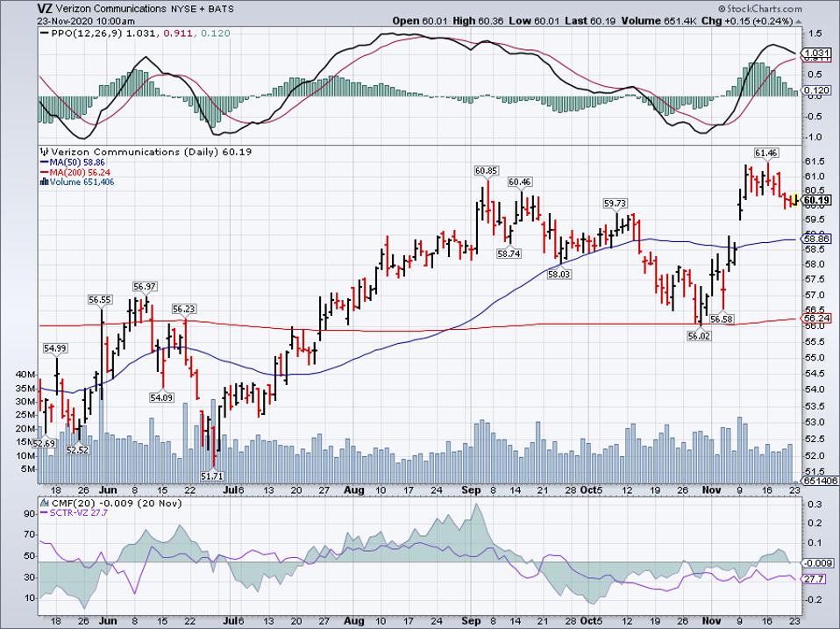This screenshot has width=840, height=629.
Task: Click the black PPO line legend marker
Action: [44, 33]
